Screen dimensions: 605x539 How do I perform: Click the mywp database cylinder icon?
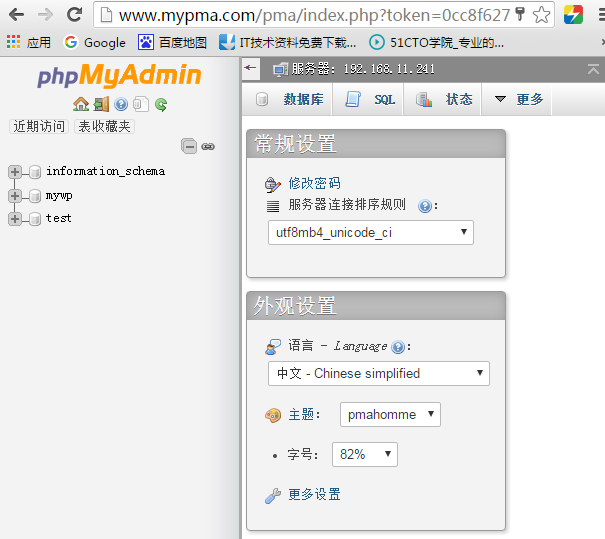[x=35, y=196]
